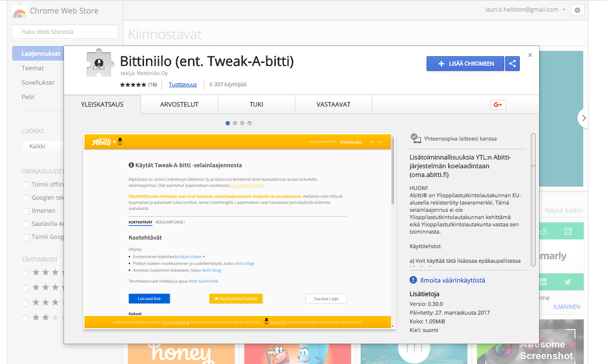Screen dimensions: 607x364
Task: Click the ILMAINEN price label
Action: 567,307
